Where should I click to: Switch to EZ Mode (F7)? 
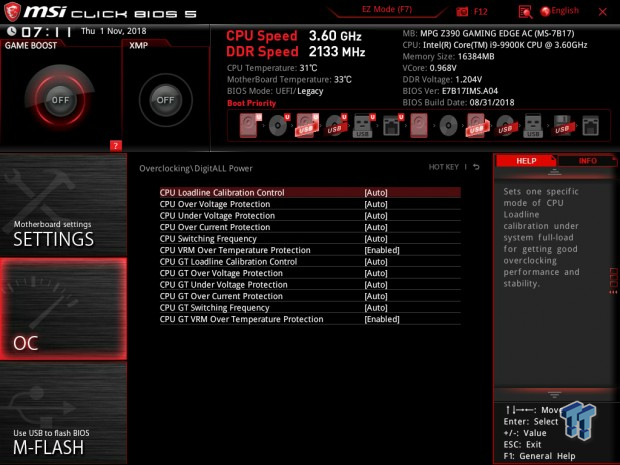tap(387, 9)
